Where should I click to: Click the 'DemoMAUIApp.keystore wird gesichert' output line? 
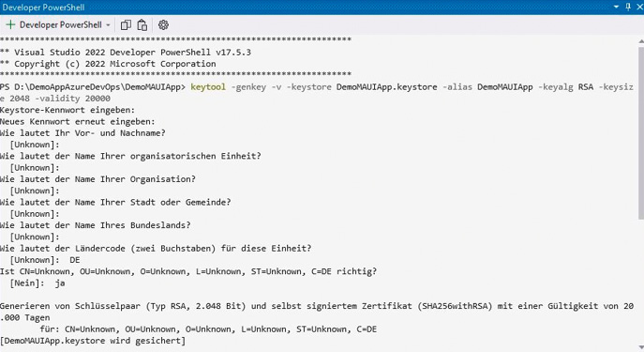point(93,341)
